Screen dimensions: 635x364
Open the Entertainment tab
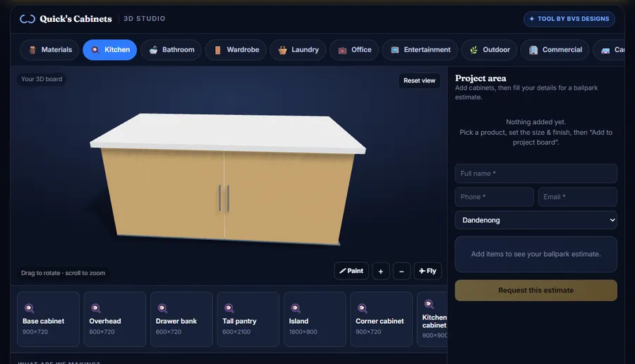[x=420, y=50]
